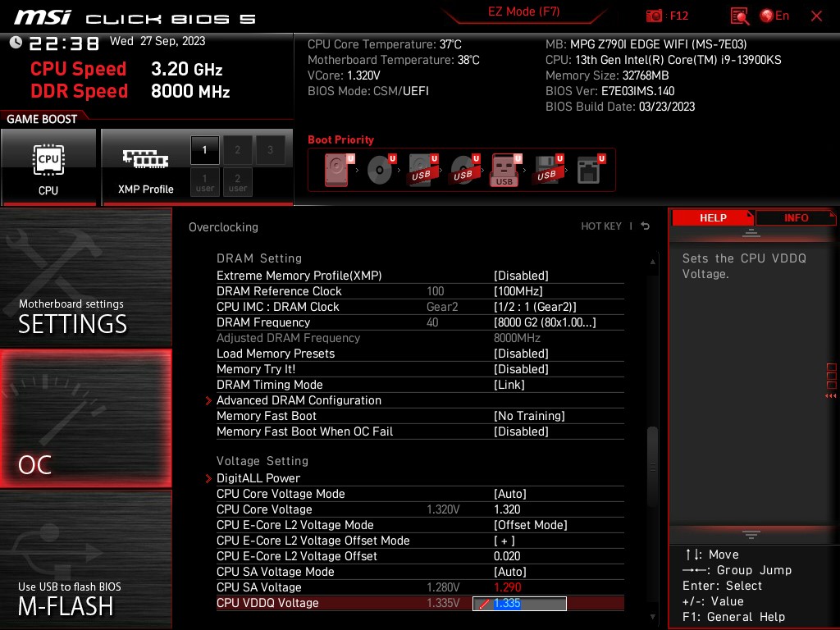Change CPU SA Voltage Mode [Auto]
The width and height of the screenshot is (840, 630).
click(420, 571)
